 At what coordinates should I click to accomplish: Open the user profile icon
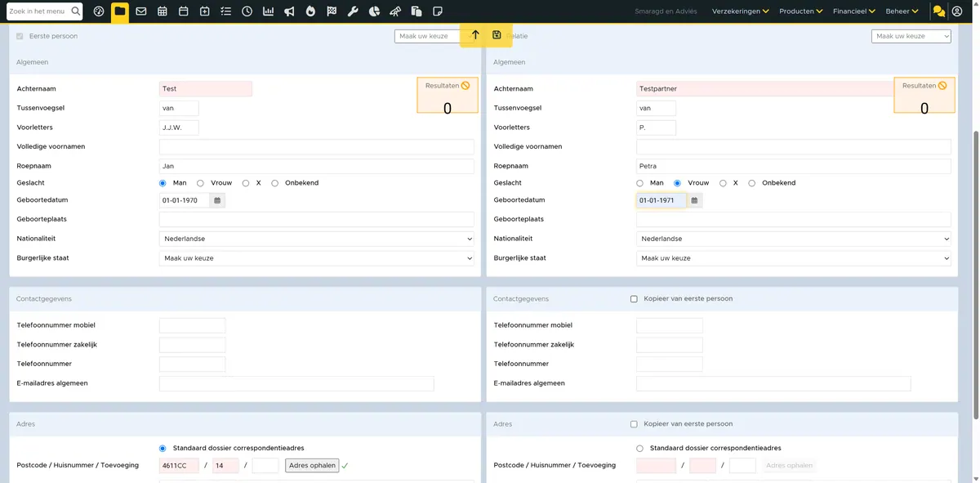tap(958, 11)
